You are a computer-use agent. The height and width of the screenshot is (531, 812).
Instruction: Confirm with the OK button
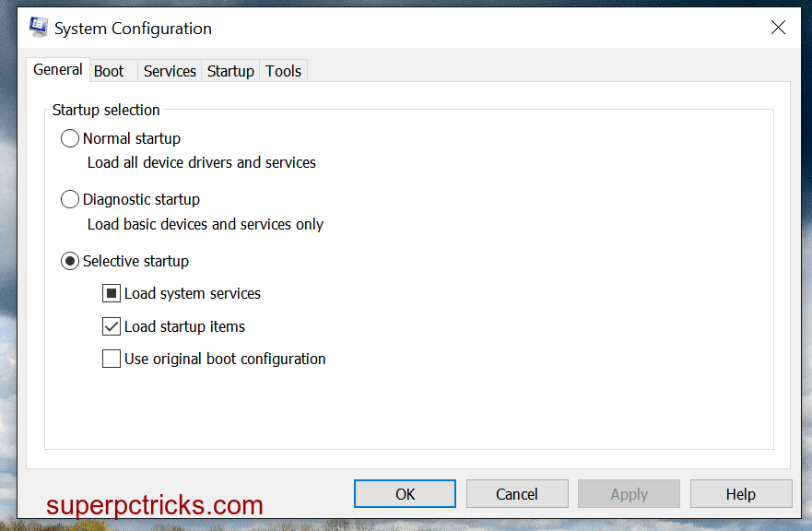click(405, 494)
